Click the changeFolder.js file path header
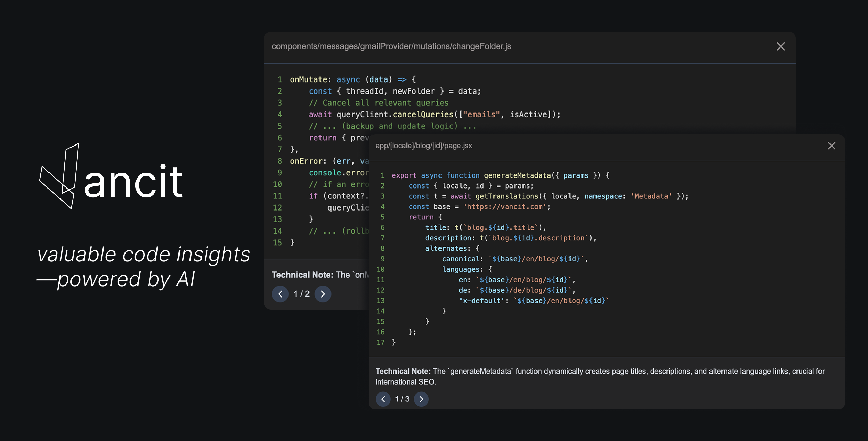Viewport: 868px width, 441px height. pos(391,46)
